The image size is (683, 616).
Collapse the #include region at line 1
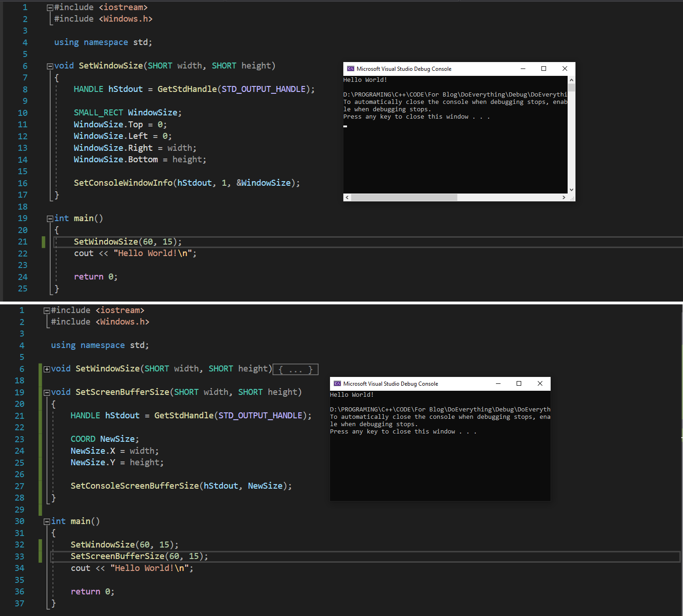49,7
